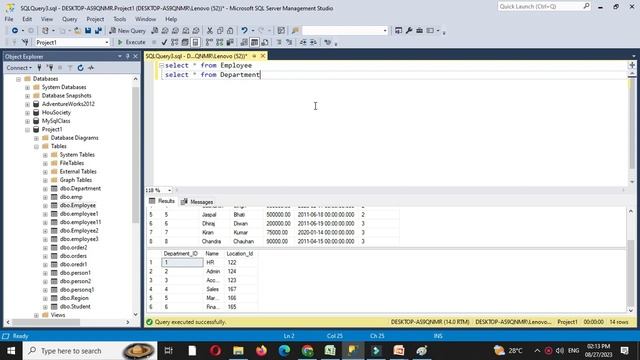The height and width of the screenshot is (360, 640).
Task: Click the Parse checkmark icon
Action: (164, 42)
